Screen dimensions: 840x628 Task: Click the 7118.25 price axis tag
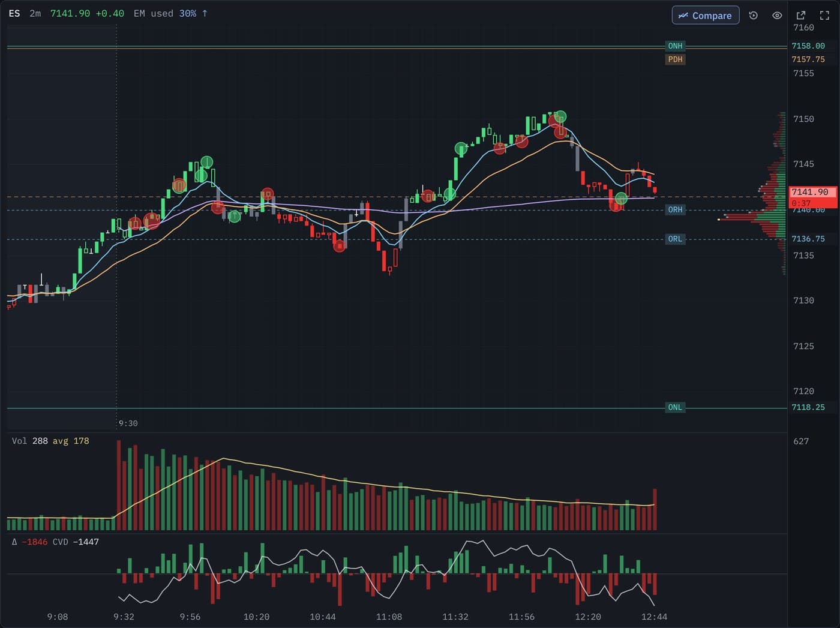808,407
